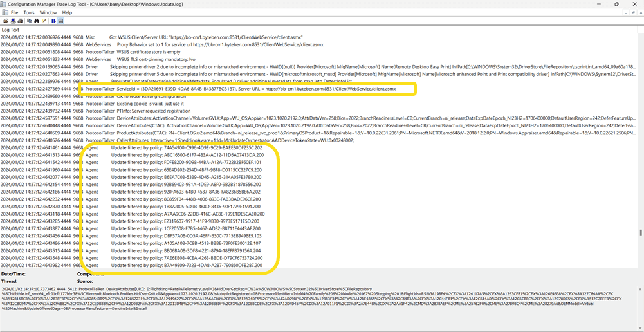This screenshot has width=644, height=332.
Task: Select the 'Skipping printer driver 5' row
Action: click(x=319, y=74)
